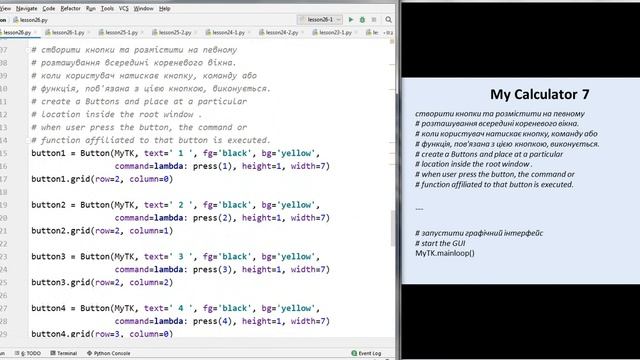
Task: Open the Event Log
Action: click(366, 353)
